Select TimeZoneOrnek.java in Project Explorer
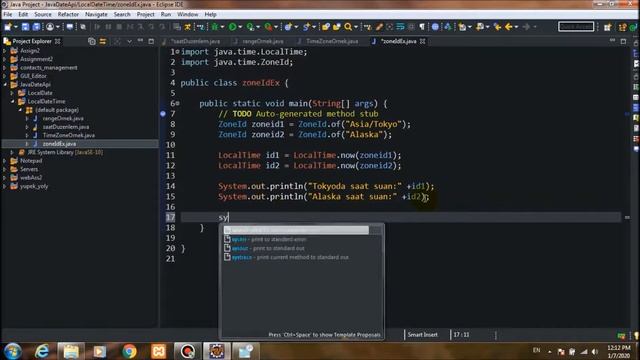640x360 pixels. pos(69,135)
